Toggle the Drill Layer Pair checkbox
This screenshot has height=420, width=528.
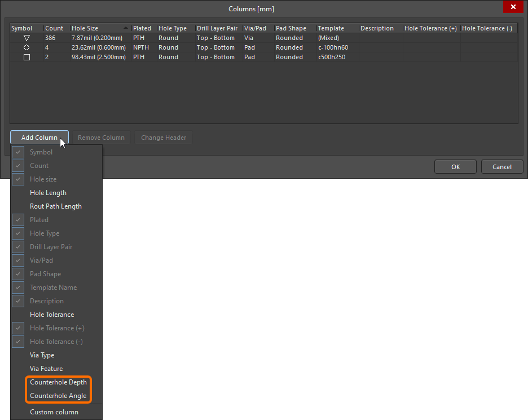(x=19, y=247)
